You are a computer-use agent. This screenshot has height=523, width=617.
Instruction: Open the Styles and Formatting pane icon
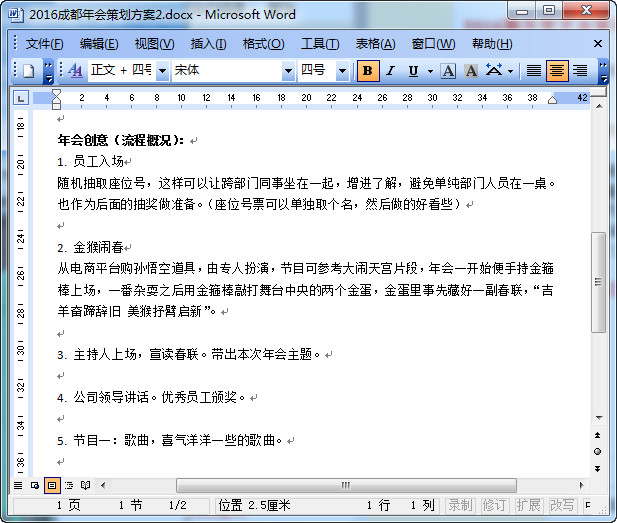75,71
